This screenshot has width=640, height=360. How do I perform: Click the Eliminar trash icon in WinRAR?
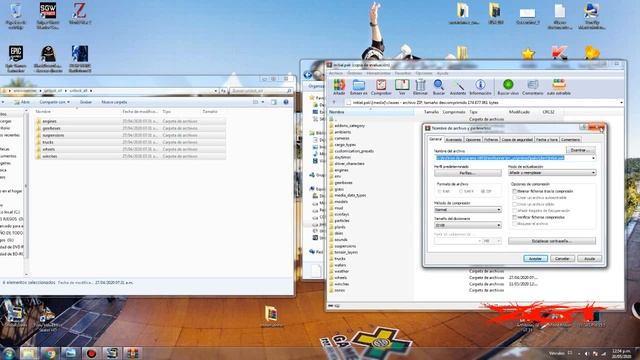420,87
